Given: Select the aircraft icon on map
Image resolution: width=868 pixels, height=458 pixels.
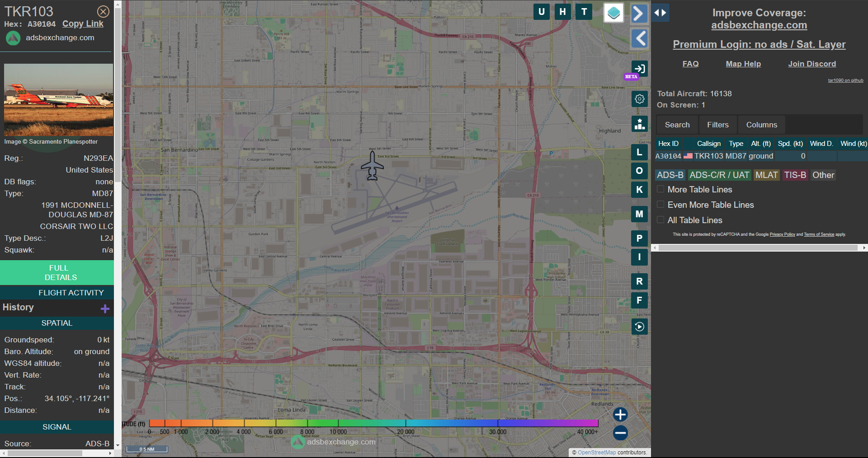Looking at the screenshot, I should click(372, 166).
